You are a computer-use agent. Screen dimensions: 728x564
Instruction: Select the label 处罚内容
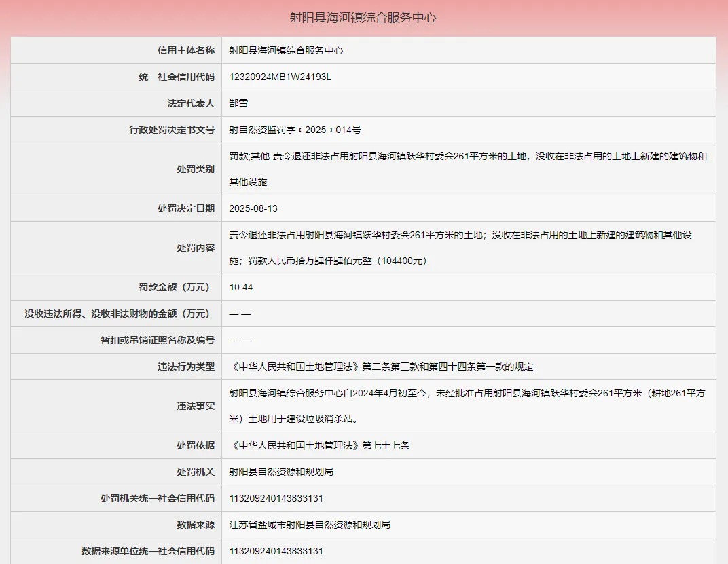coord(196,248)
